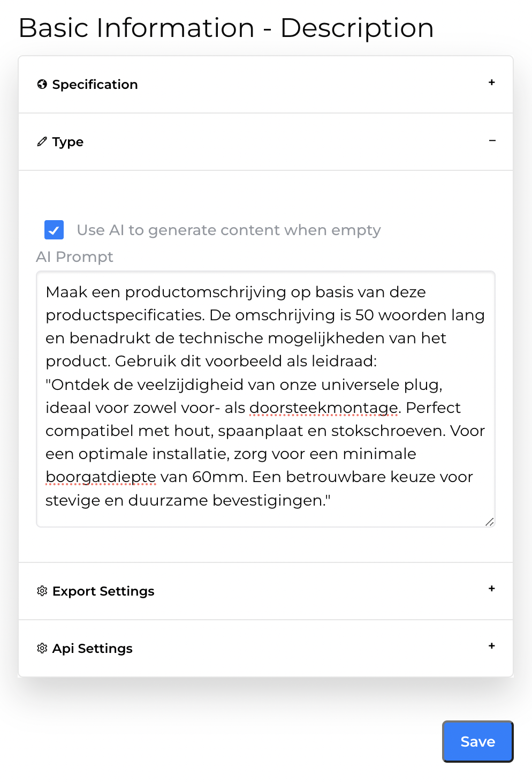Click the misspelled word 'boorgatdiepte' in prompt
Viewport: 532px width, 782px height.
click(101, 477)
